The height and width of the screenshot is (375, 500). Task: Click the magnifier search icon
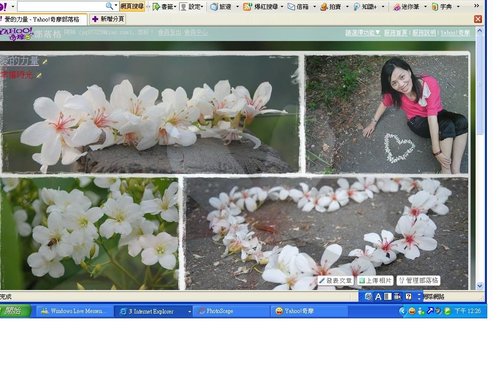click(109, 6)
